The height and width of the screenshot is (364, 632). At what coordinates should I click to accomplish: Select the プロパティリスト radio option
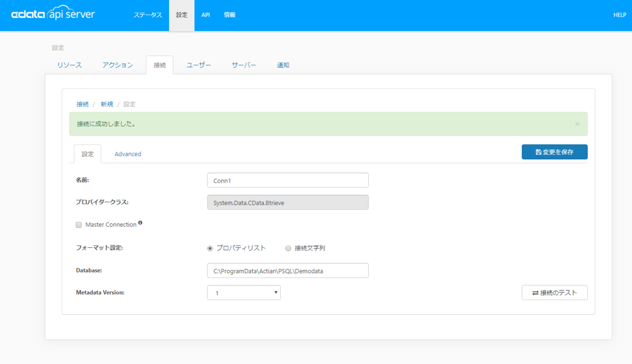coord(210,248)
